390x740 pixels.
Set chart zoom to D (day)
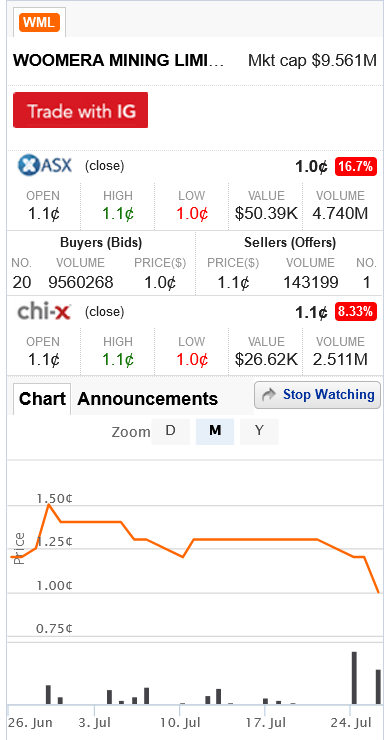[170, 431]
